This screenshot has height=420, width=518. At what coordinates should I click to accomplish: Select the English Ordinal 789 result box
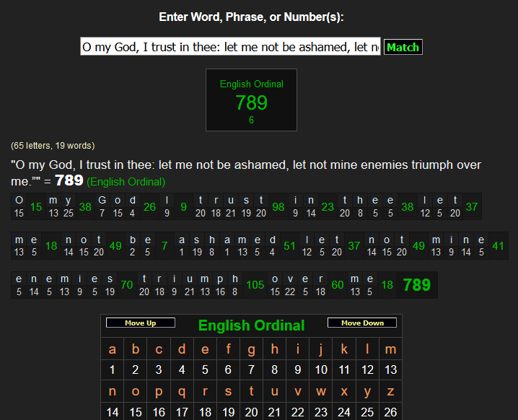tap(251, 100)
